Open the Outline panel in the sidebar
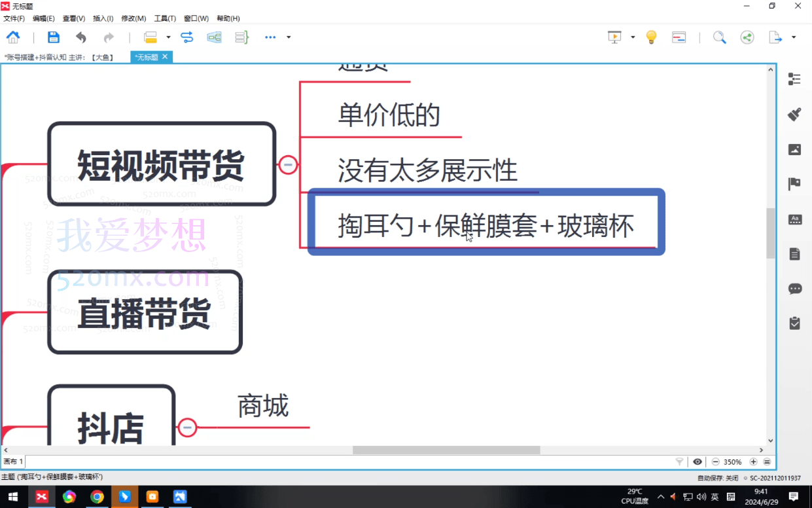The image size is (812, 508). pyautogui.click(x=794, y=79)
